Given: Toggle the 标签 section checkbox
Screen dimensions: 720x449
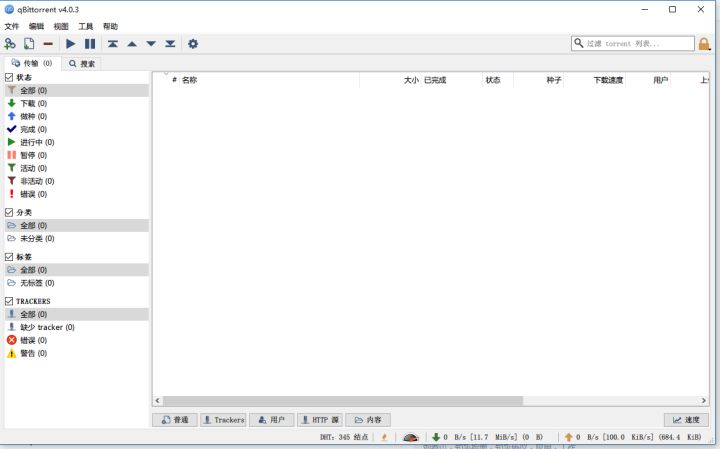Looking at the screenshot, I should click(x=9, y=257).
